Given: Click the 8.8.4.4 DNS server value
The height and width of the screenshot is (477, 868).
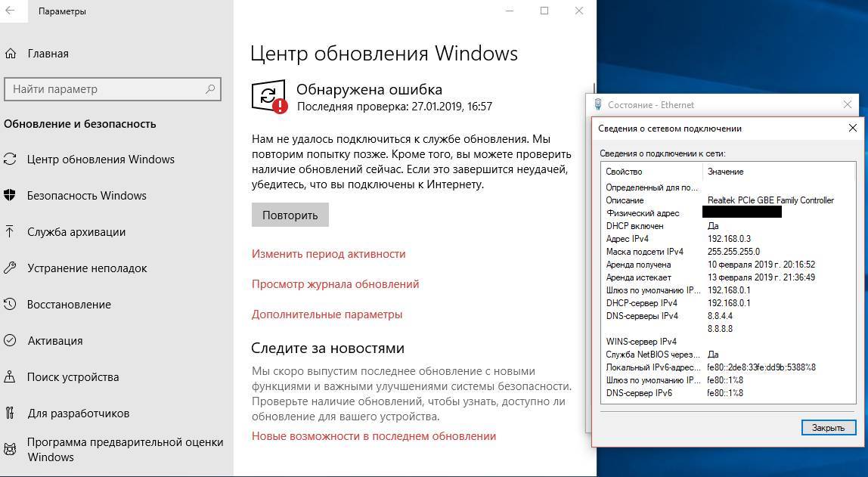Looking at the screenshot, I should 720,316.
